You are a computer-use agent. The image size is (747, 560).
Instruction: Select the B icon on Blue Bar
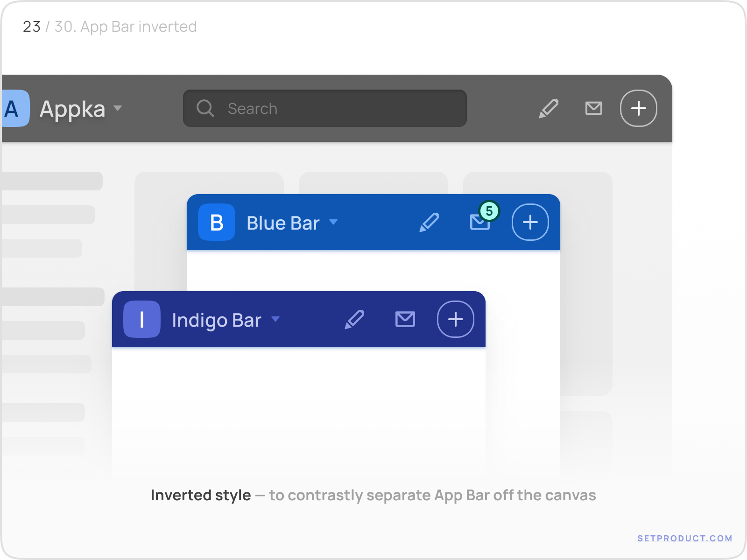216,223
